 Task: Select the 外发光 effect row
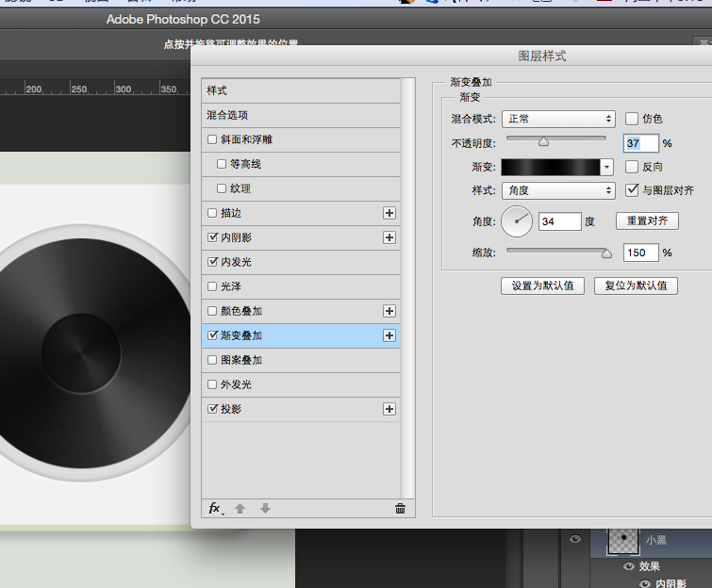301,384
